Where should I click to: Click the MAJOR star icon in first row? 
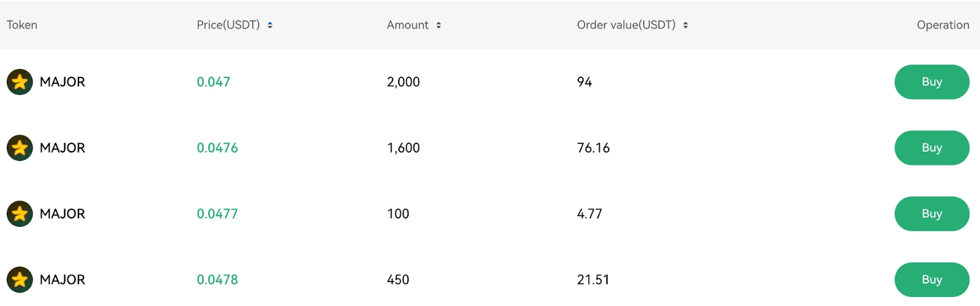[x=20, y=82]
